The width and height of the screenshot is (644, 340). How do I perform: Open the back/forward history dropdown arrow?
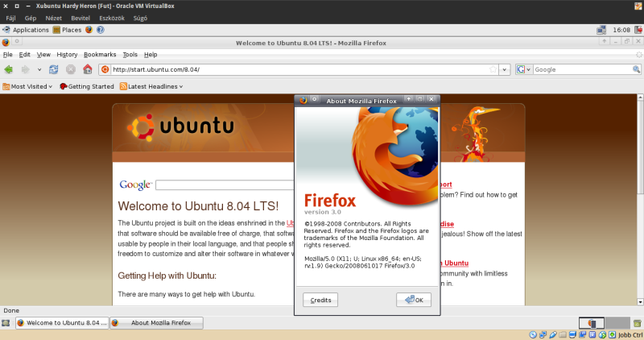click(39, 69)
